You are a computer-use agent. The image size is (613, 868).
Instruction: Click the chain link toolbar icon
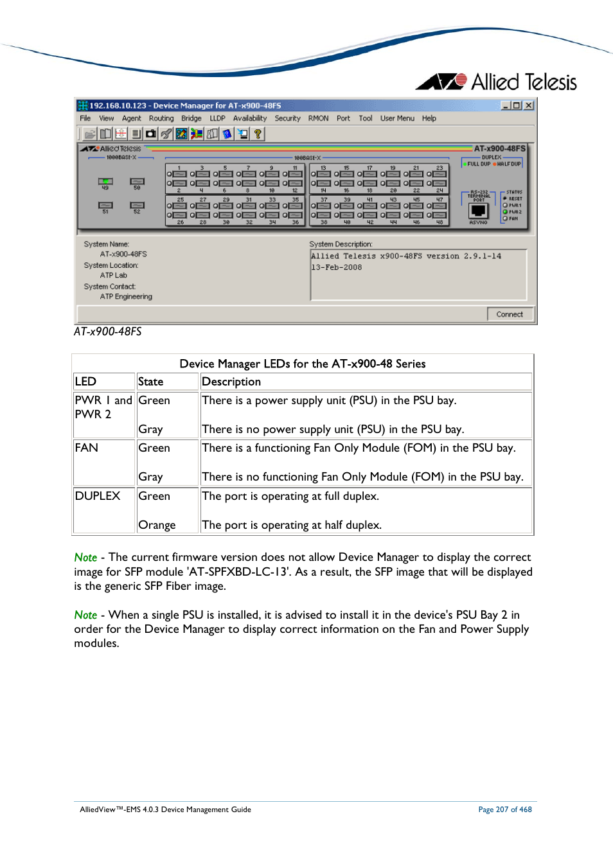point(166,134)
